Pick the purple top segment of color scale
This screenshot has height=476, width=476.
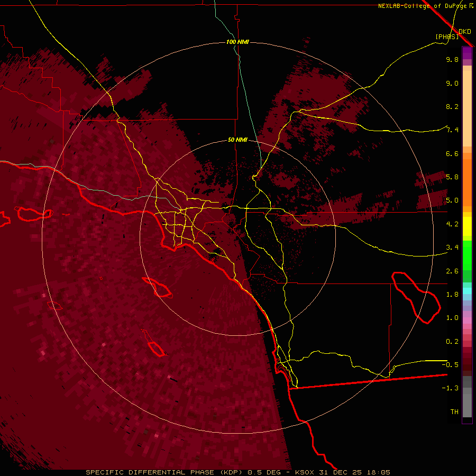pos(467,53)
